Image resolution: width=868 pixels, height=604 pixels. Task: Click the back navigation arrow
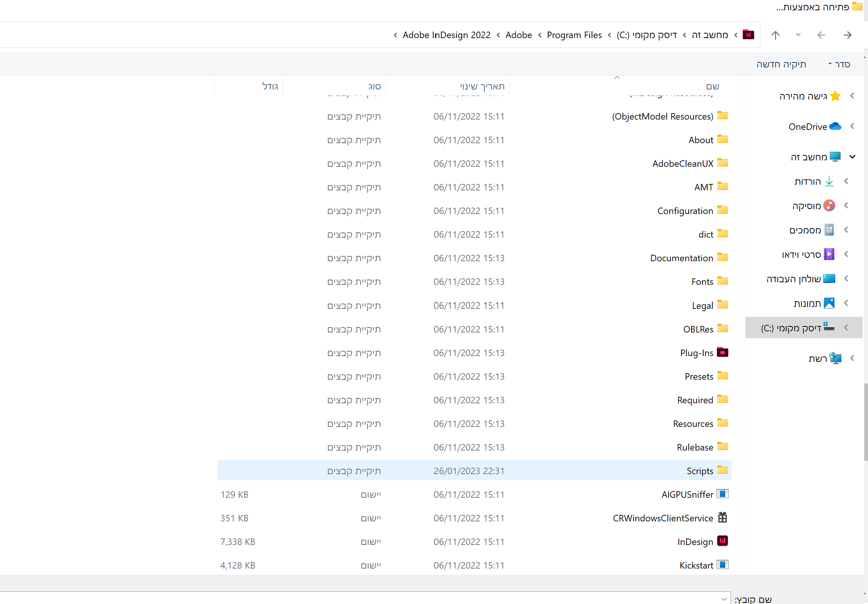pos(847,35)
